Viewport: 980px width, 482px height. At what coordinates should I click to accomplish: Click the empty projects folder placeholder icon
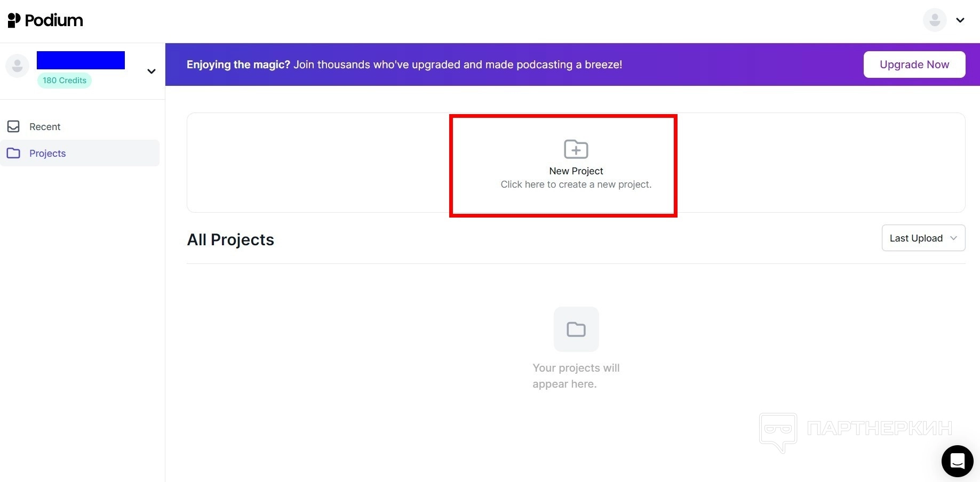pyautogui.click(x=576, y=329)
